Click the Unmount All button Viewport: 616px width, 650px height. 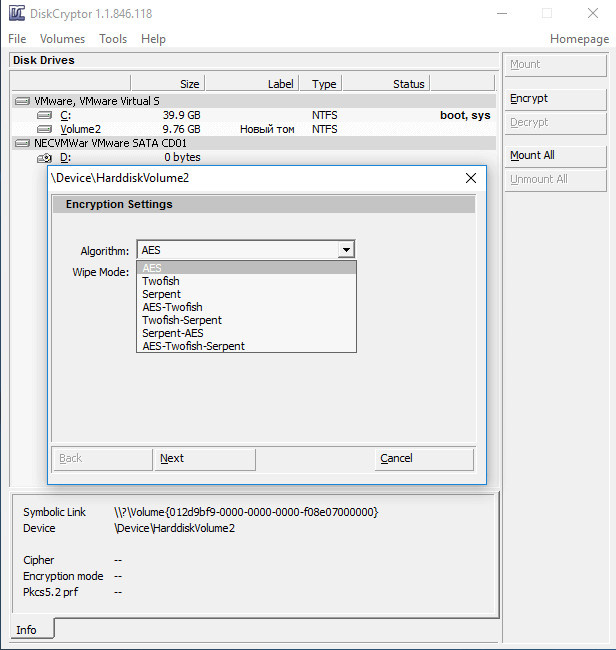click(x=556, y=179)
